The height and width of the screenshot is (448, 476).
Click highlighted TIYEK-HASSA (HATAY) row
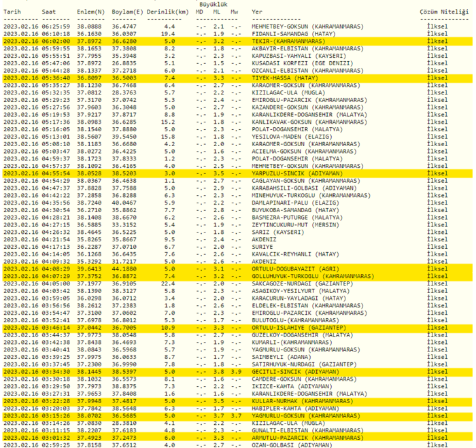coord(238,77)
